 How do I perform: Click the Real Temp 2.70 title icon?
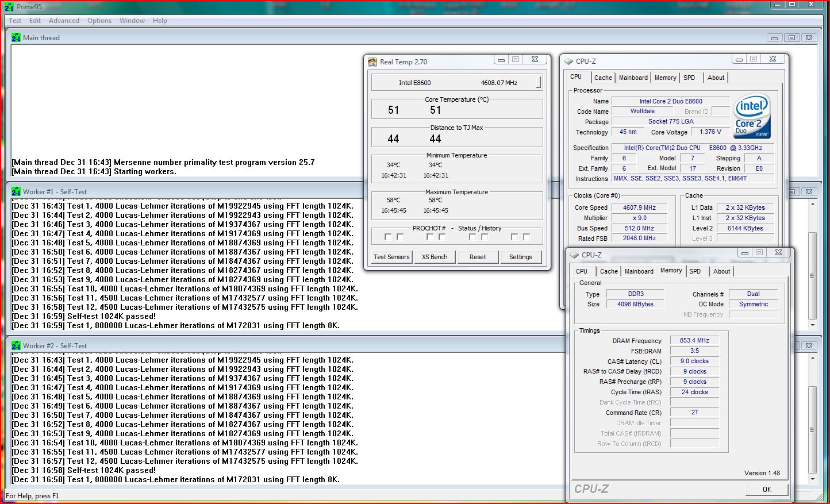coord(372,61)
